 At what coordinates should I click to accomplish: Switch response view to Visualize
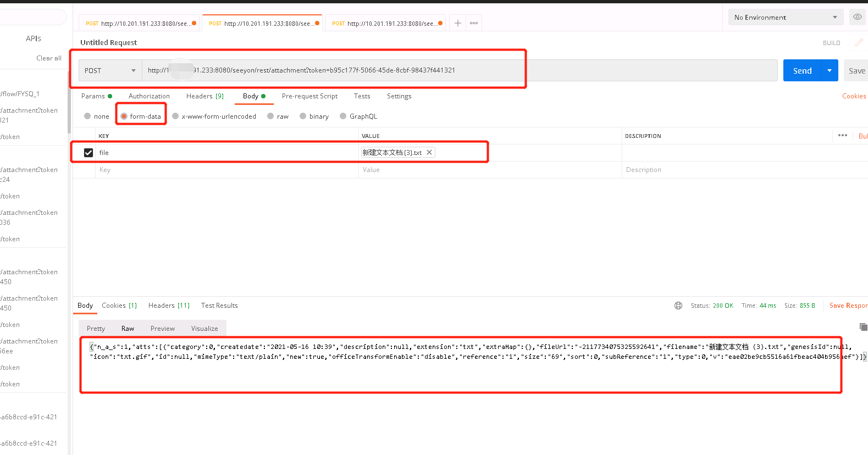click(204, 328)
